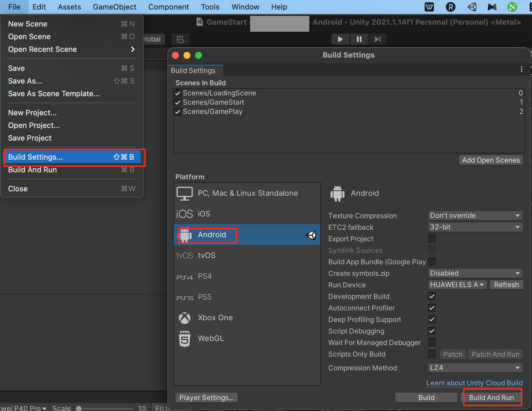532x411 pixels.
Task: Click the Unity icon in the menu bar
Action: [x=472, y=7]
